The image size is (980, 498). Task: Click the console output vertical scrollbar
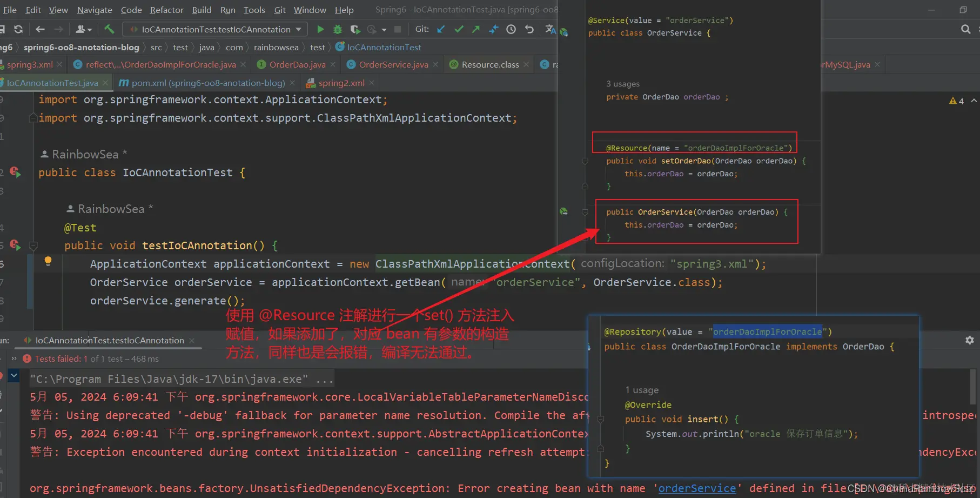[x=974, y=386]
